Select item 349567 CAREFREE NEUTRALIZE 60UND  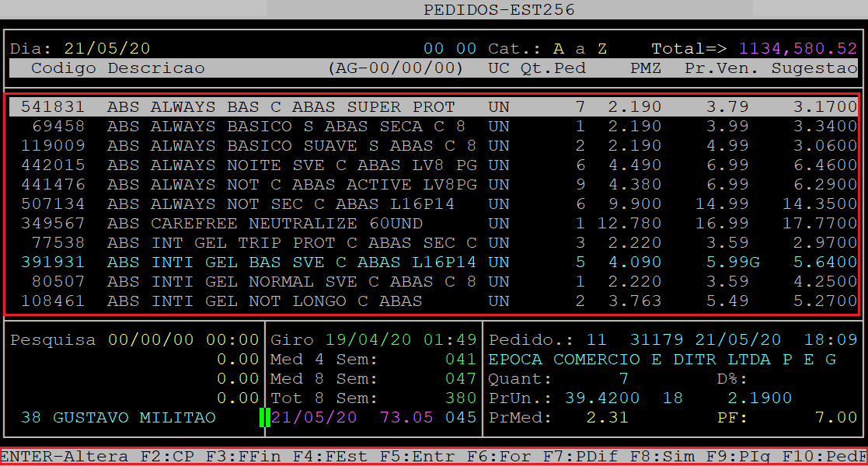264,223
